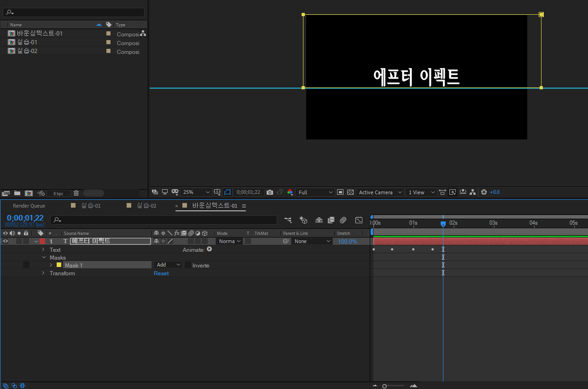
Task: Click the label color swatch of layer 1
Action: (x=42, y=241)
